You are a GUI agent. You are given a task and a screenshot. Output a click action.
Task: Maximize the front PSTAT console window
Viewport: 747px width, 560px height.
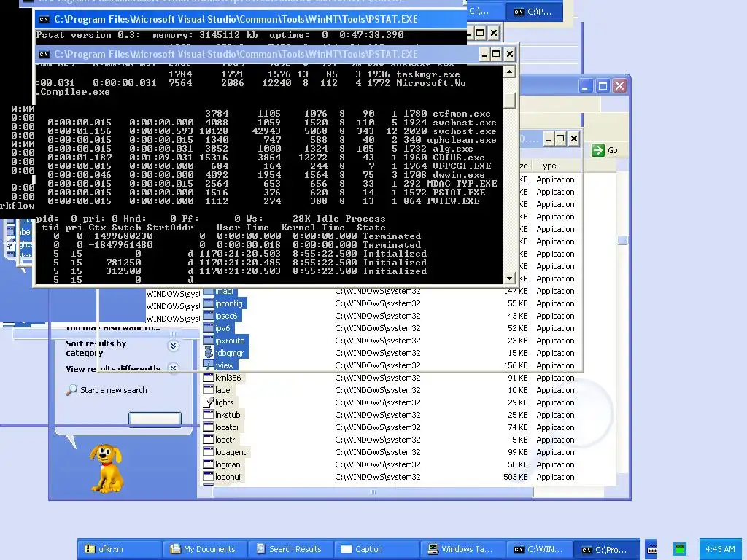[x=496, y=54]
